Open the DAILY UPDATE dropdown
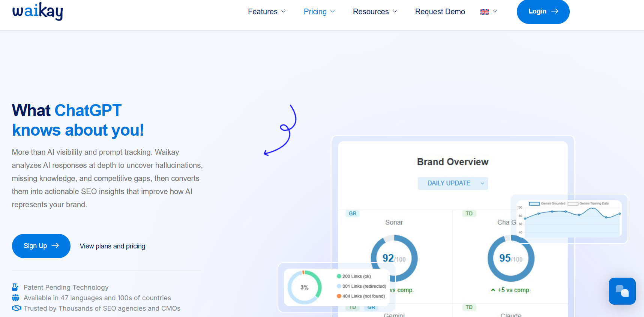The image size is (644, 317). tap(453, 183)
